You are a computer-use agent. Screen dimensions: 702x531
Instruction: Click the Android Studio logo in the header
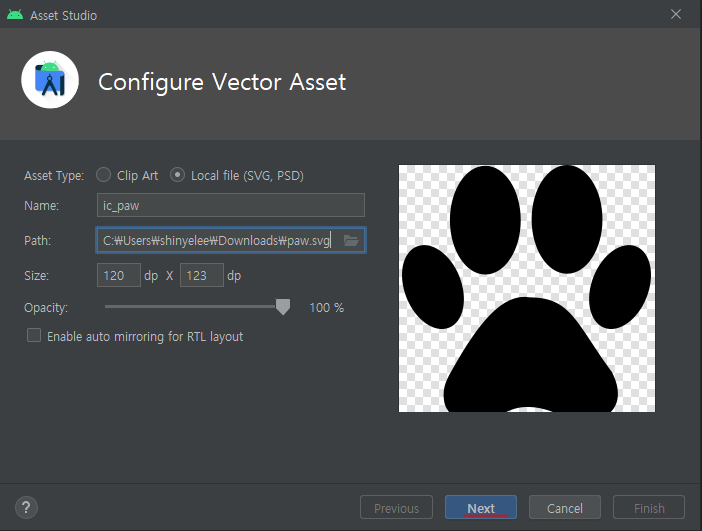pyautogui.click(x=50, y=80)
